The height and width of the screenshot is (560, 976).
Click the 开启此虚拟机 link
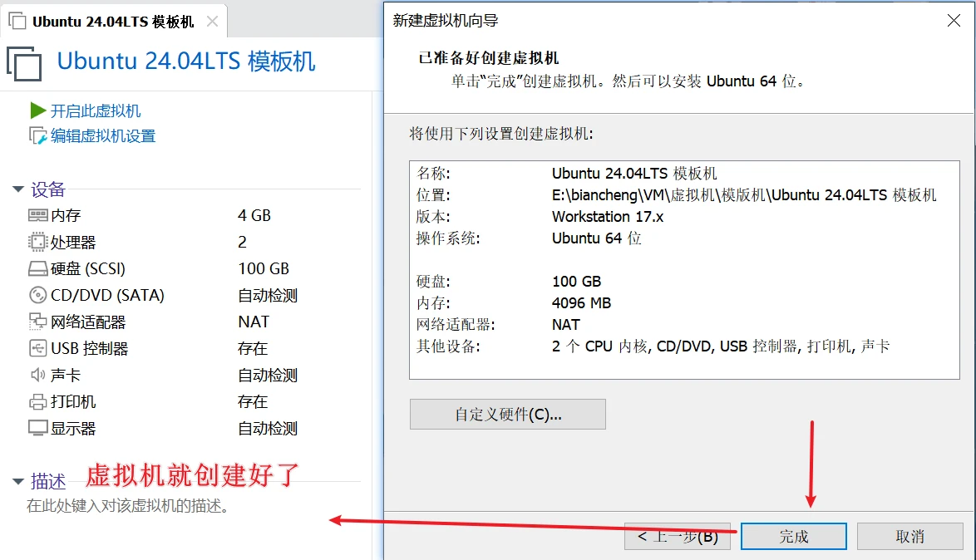click(x=96, y=111)
